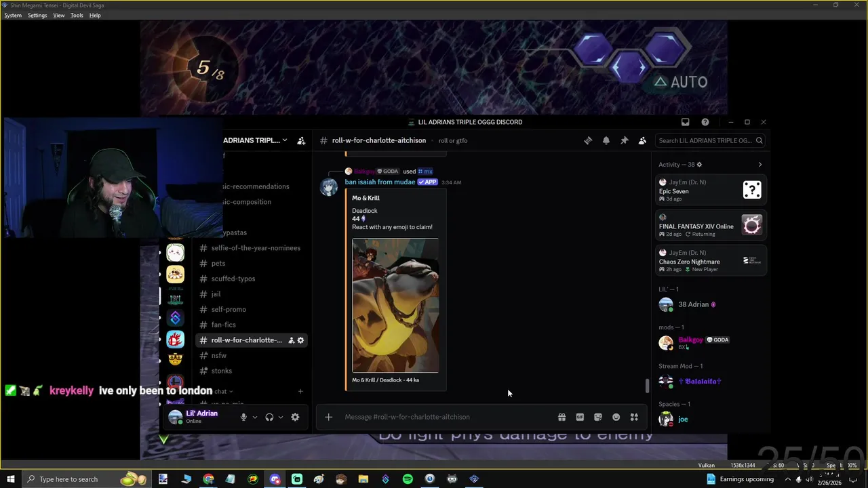Open the Discord inbox icon
The width and height of the screenshot is (868, 488).
(685, 122)
